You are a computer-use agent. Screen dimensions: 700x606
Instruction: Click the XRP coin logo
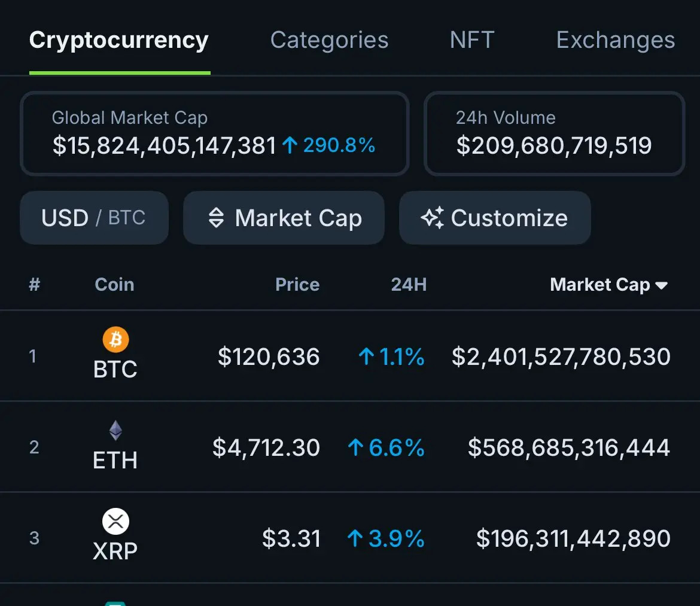point(115,521)
